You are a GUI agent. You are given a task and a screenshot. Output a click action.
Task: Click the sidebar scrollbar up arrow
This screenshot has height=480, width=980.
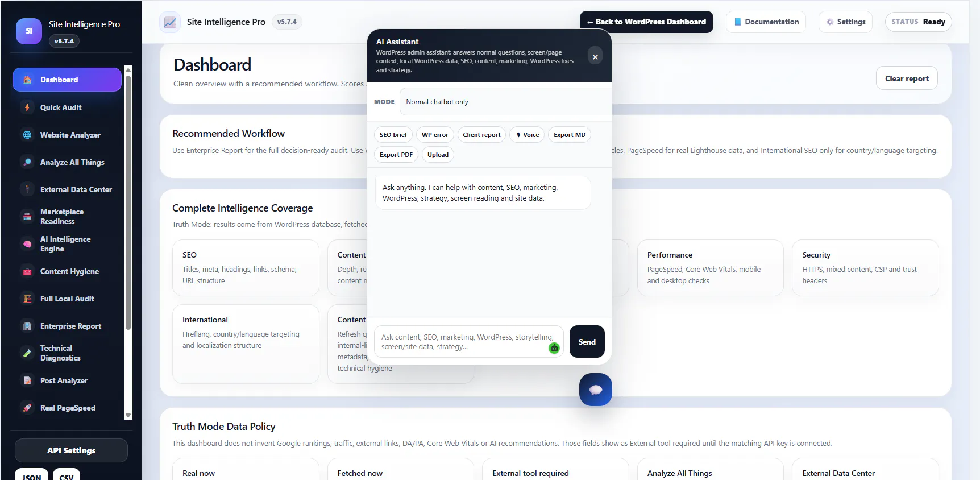coord(128,70)
